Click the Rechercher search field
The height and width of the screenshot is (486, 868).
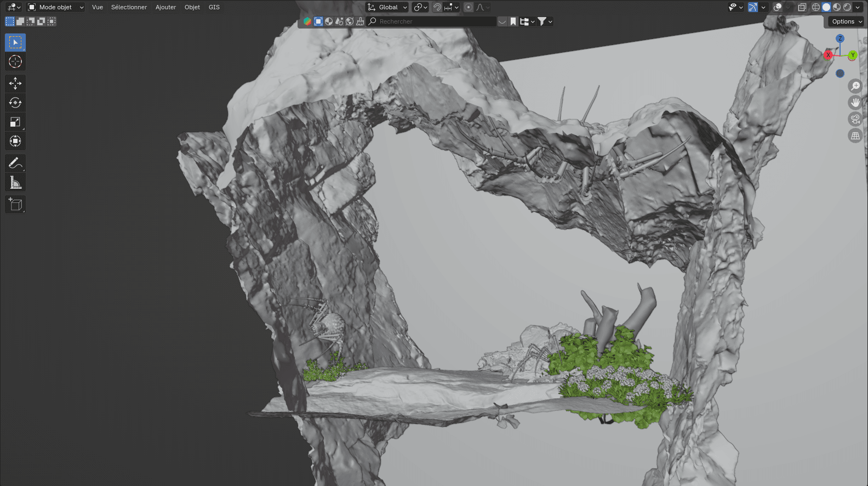(432, 21)
